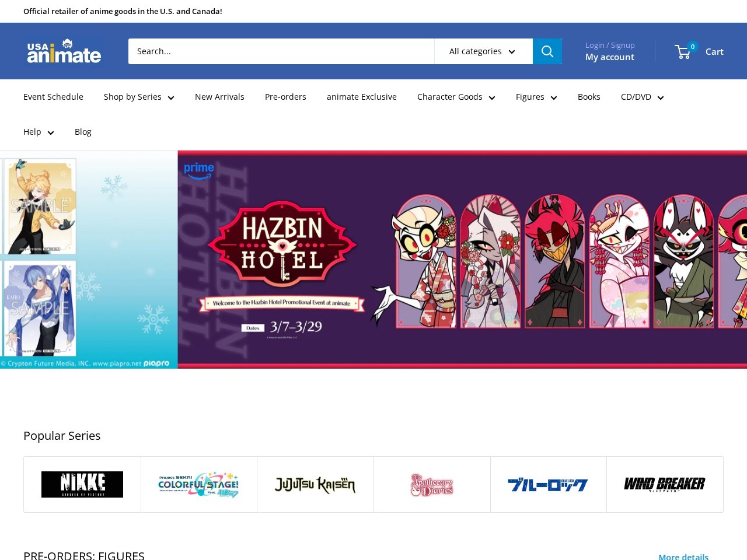Click the USA animate logo
This screenshot has height=560, width=747.
click(x=63, y=51)
